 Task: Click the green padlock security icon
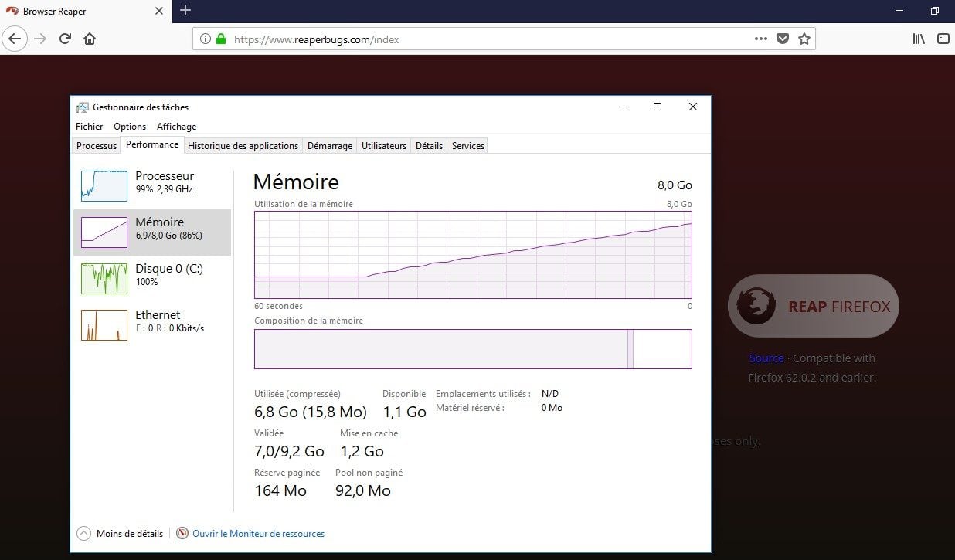(x=221, y=39)
